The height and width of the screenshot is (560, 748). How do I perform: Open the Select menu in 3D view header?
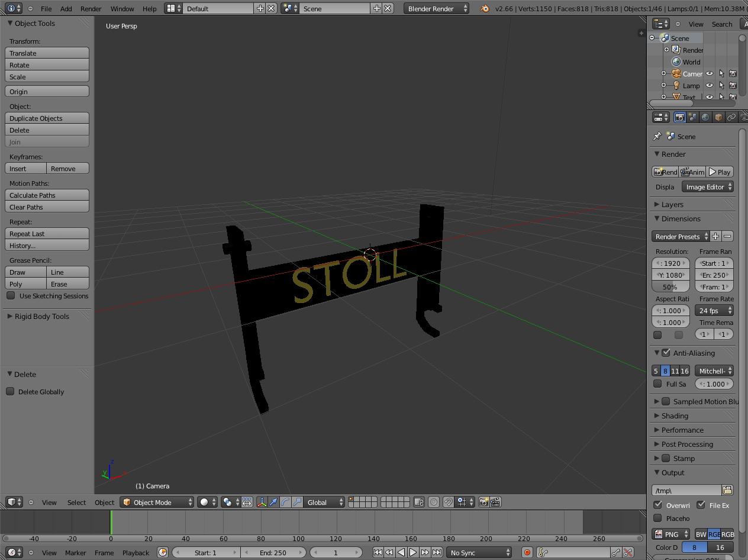(76, 502)
